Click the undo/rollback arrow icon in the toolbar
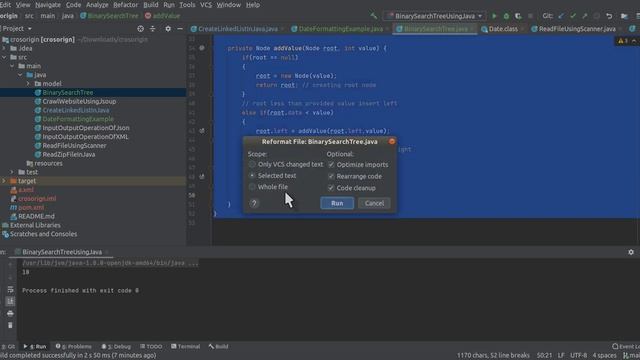 pos(609,16)
